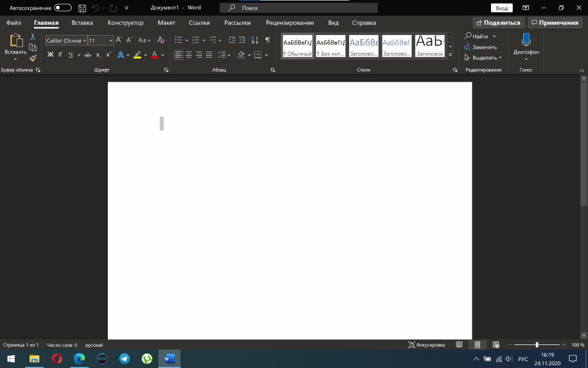Toggle italic К formatting
This screenshot has height=368, width=588.
coord(60,55)
